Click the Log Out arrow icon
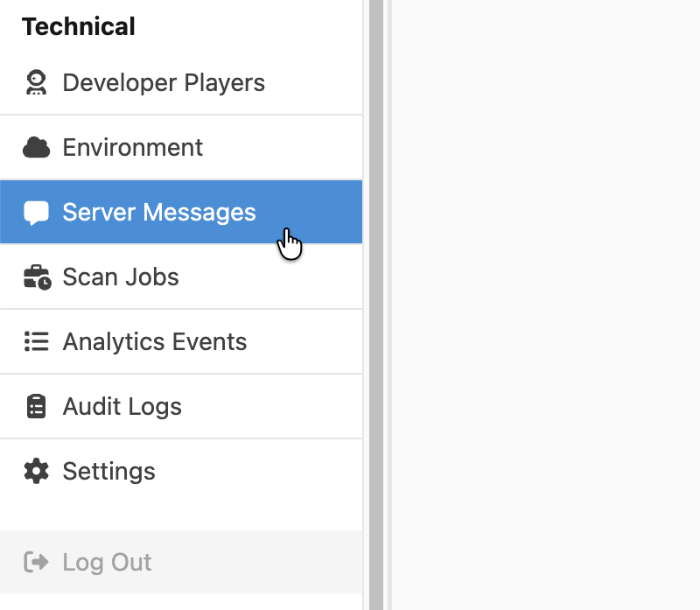This screenshot has width=700, height=610. [x=36, y=563]
